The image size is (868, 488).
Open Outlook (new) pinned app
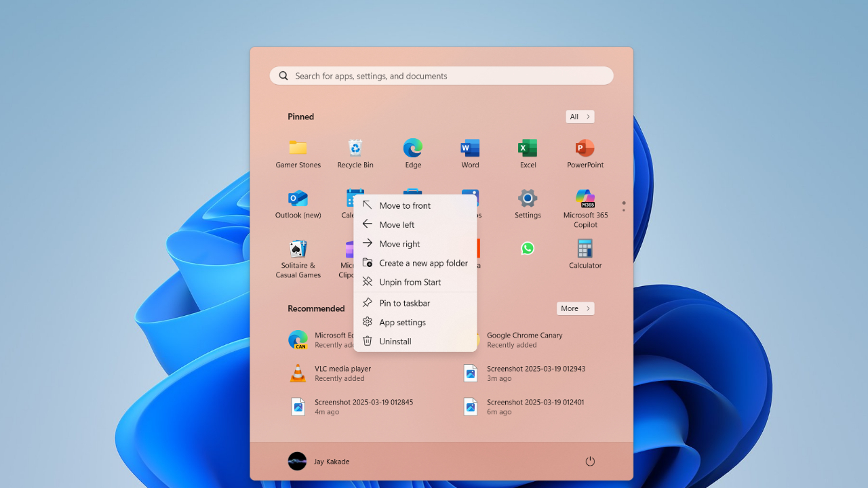[298, 203]
